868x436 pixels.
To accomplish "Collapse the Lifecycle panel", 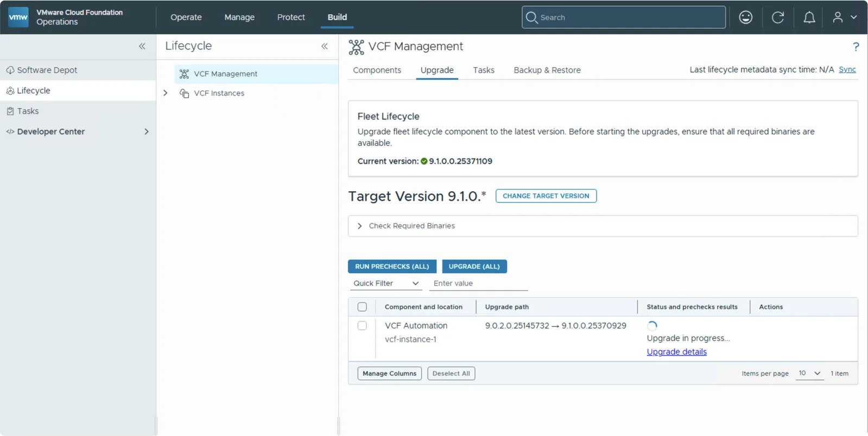I will [325, 46].
